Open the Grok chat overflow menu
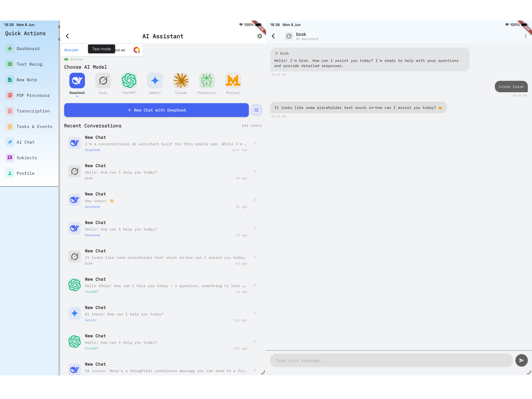This screenshot has width=532, height=399. point(525,36)
